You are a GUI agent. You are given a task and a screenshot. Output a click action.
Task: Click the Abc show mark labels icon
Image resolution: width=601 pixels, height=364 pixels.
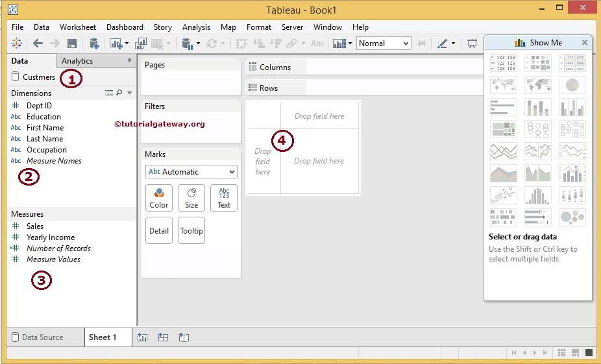click(x=317, y=43)
